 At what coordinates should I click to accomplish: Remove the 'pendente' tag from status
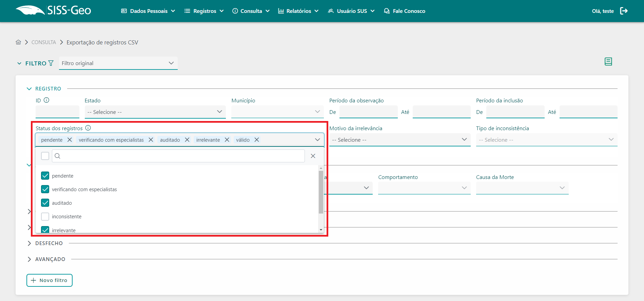(70, 140)
